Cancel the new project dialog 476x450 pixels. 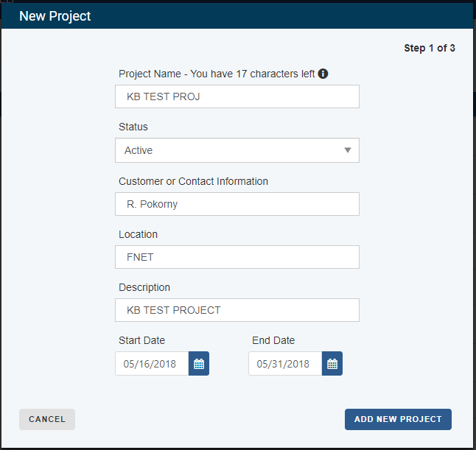tap(47, 419)
